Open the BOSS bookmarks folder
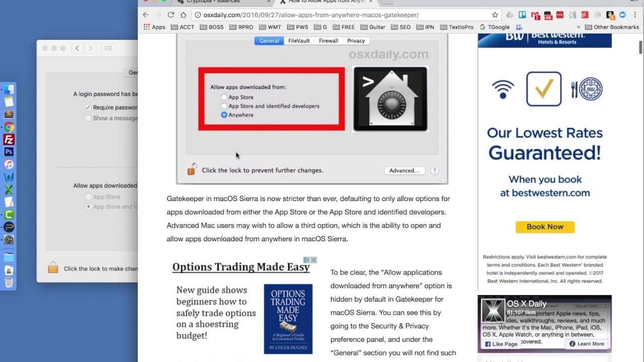 (x=211, y=27)
